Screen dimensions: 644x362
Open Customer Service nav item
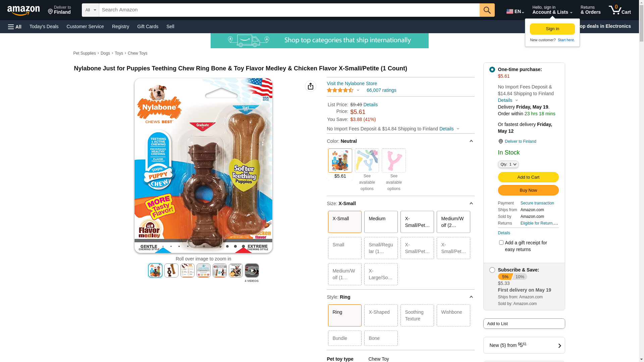pyautogui.click(x=85, y=26)
